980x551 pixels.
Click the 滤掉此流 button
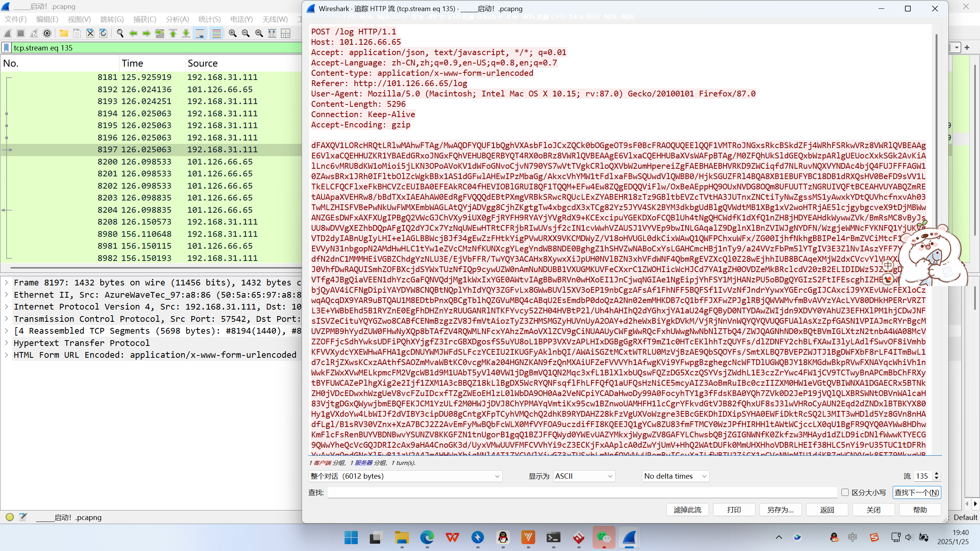(x=687, y=510)
